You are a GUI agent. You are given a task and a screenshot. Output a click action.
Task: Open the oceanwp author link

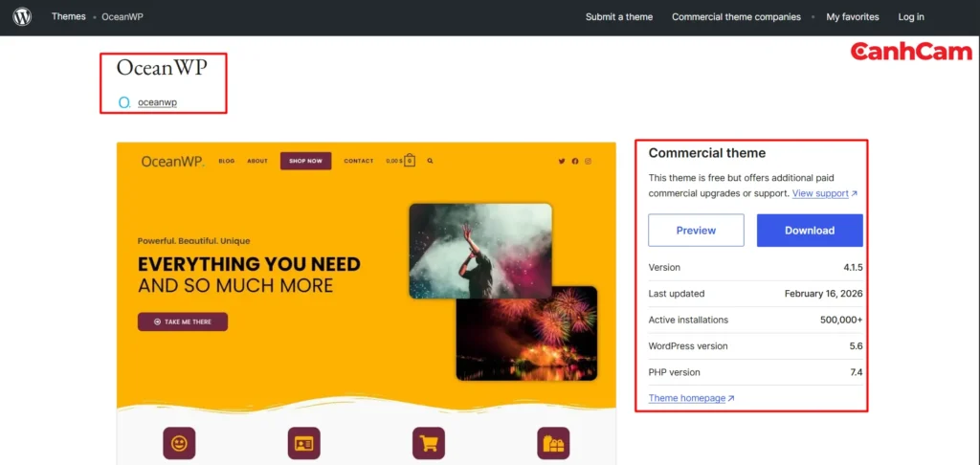(x=158, y=101)
